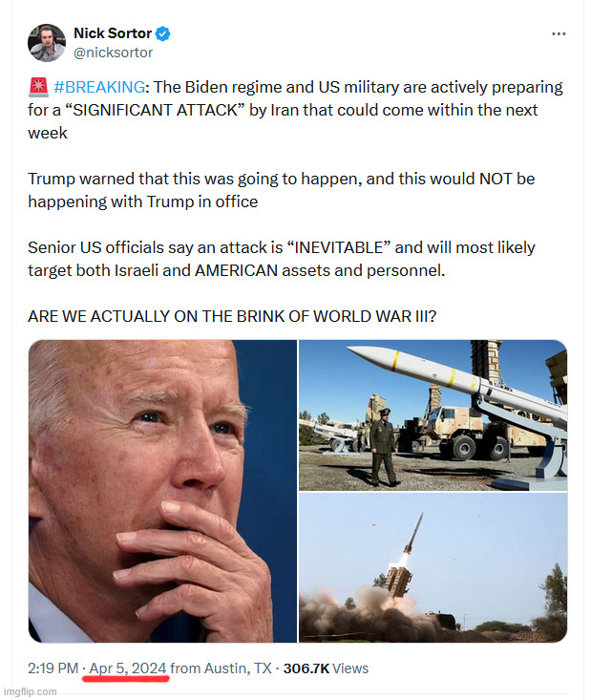Open the @nicksortor handle link
This screenshot has width=591, height=700.
pyautogui.click(x=113, y=53)
